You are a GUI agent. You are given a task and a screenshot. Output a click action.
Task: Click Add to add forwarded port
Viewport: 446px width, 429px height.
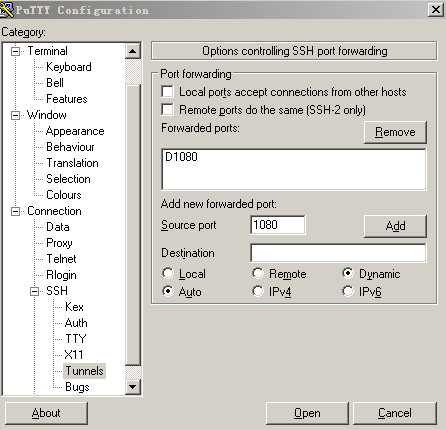coord(395,226)
